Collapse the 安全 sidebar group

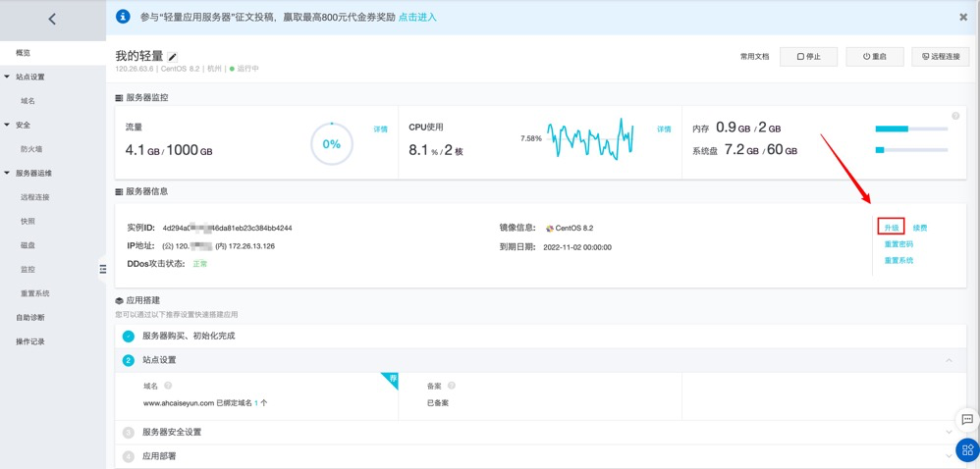point(7,125)
